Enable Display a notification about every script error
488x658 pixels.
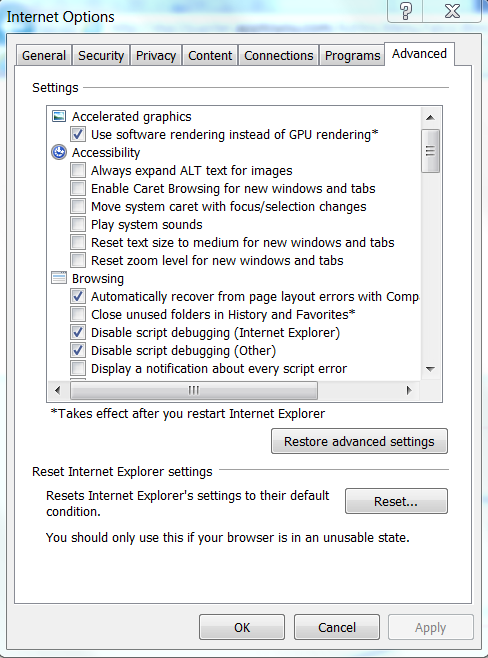[x=78, y=368]
